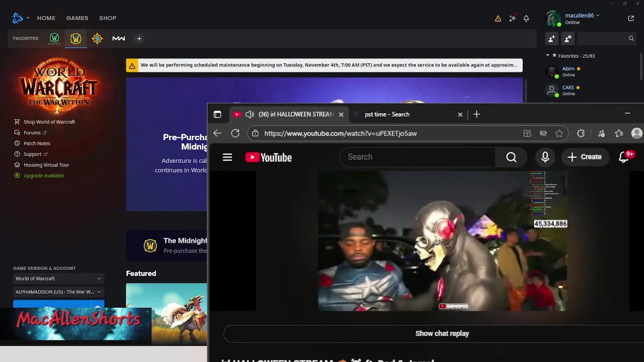Screen dimensions: 644x362
Task: Open browser profile avatar
Action: tap(637, 133)
